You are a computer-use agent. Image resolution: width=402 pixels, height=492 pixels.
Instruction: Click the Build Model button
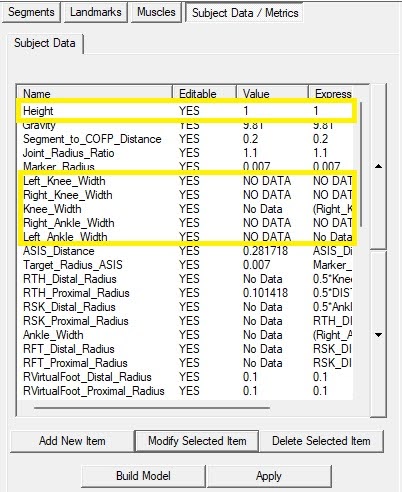pos(143,476)
